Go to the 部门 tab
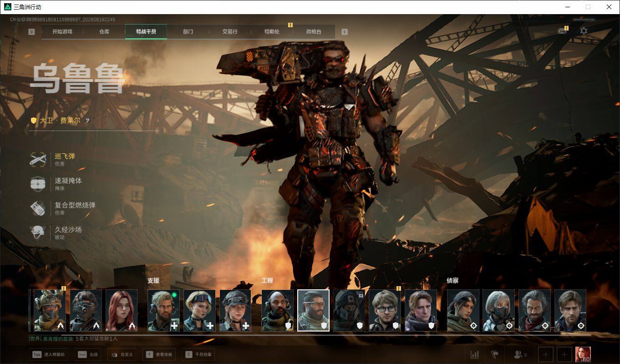The height and width of the screenshot is (364, 620). (x=188, y=32)
